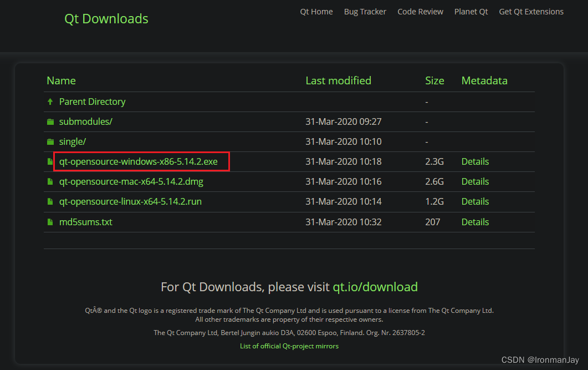The image size is (588, 370).
Task: Open List of official Qt-project mirrors
Action: (x=289, y=346)
